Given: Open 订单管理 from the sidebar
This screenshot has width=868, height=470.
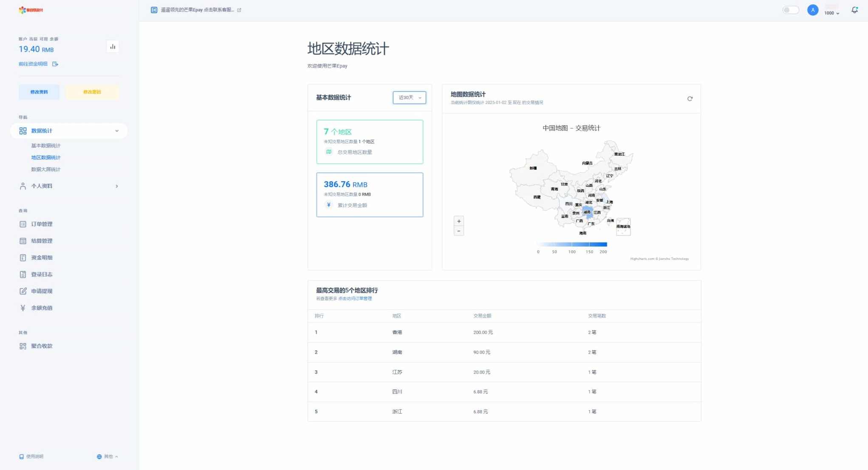Looking at the screenshot, I should (x=41, y=224).
